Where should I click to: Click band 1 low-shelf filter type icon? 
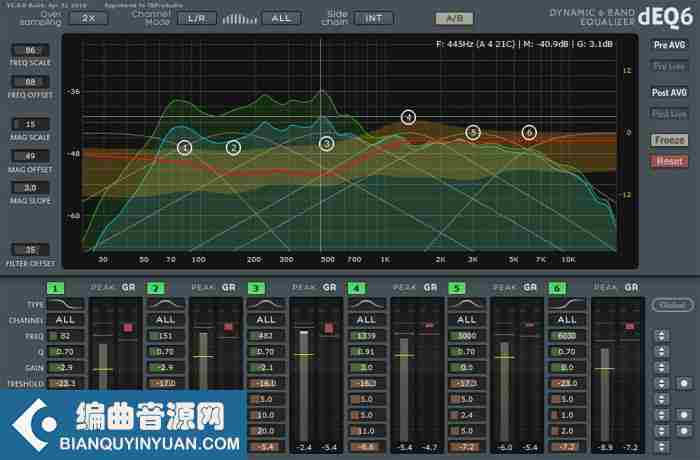click(65, 305)
